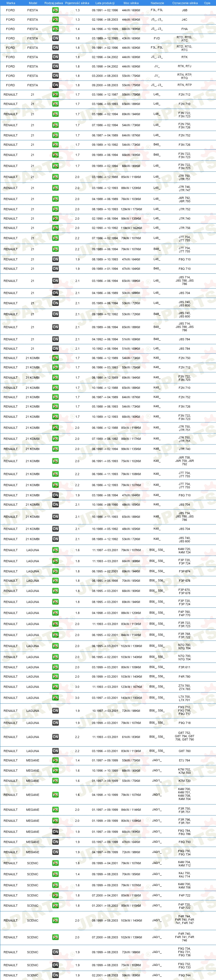Image resolution: width=216 pixels, height=980 pixels.
Task: Click the petrol icon in the Renault 21 J7R 756 row
Action: (55, 228)
